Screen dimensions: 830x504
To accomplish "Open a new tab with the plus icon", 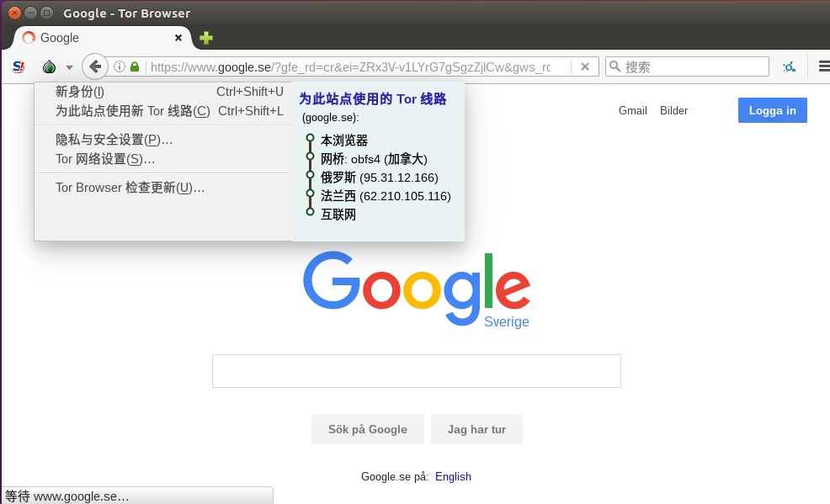I will (x=206, y=38).
